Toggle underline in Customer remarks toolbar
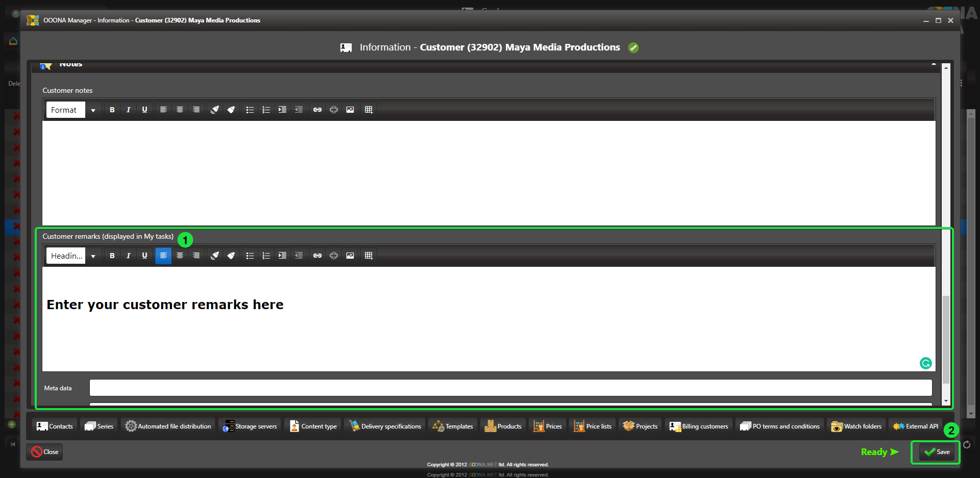 pos(144,256)
